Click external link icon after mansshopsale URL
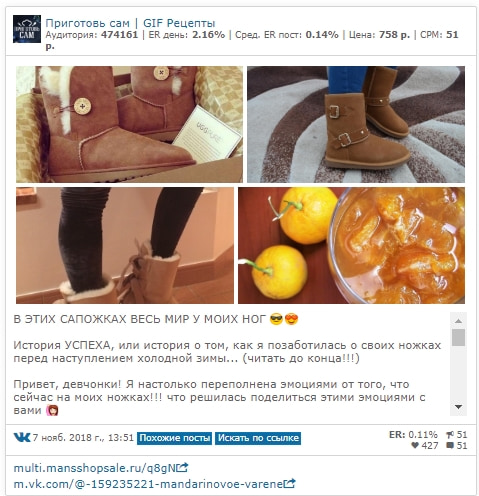Image resolution: width=479 pixels, height=496 pixels. coord(182,468)
